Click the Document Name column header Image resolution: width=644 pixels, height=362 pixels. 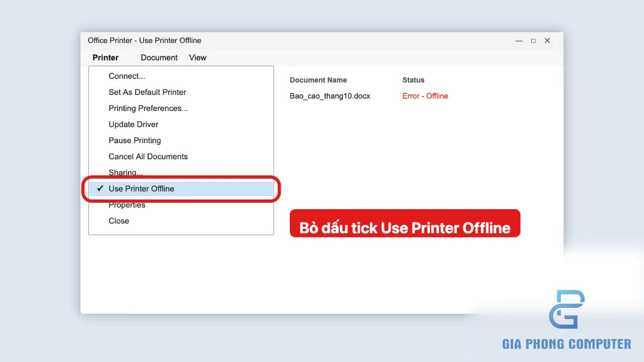pos(318,80)
